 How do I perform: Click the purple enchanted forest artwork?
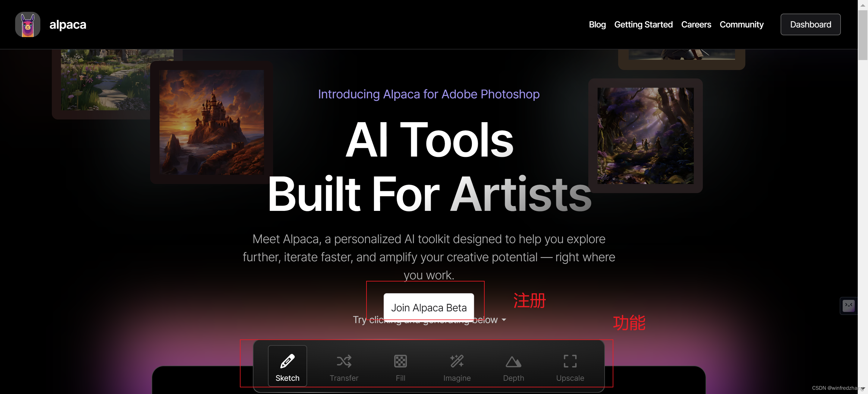[645, 135]
